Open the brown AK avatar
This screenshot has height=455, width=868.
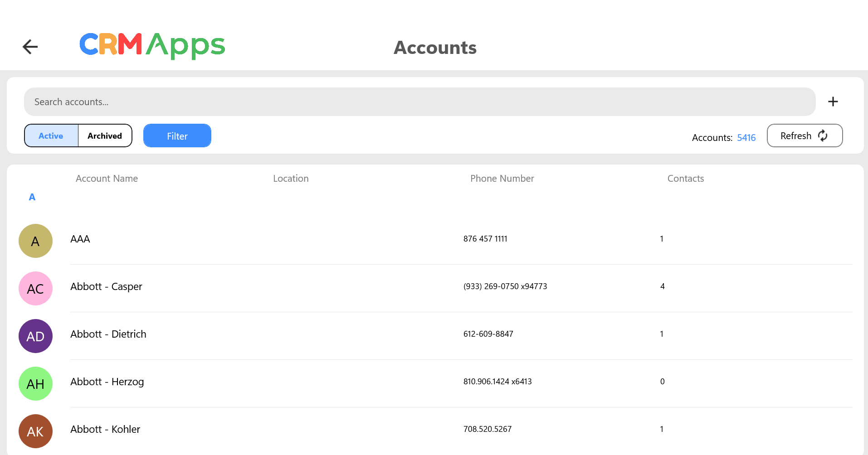coord(35,431)
